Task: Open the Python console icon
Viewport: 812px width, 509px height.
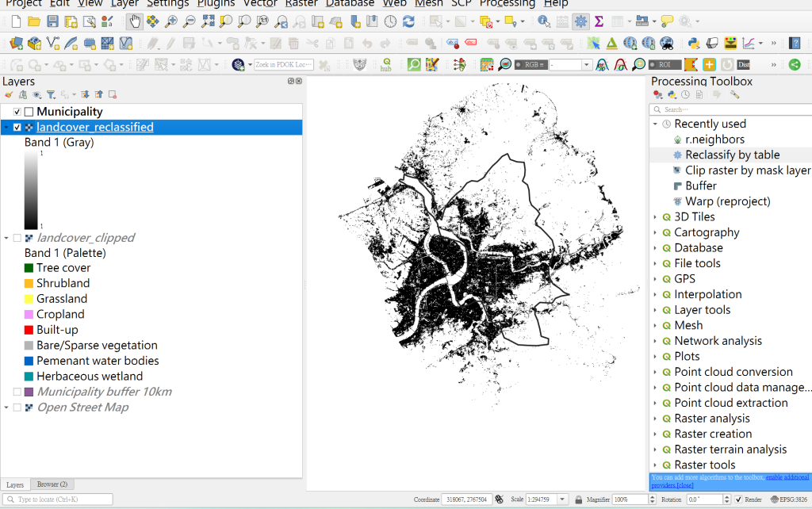Action: (694, 43)
